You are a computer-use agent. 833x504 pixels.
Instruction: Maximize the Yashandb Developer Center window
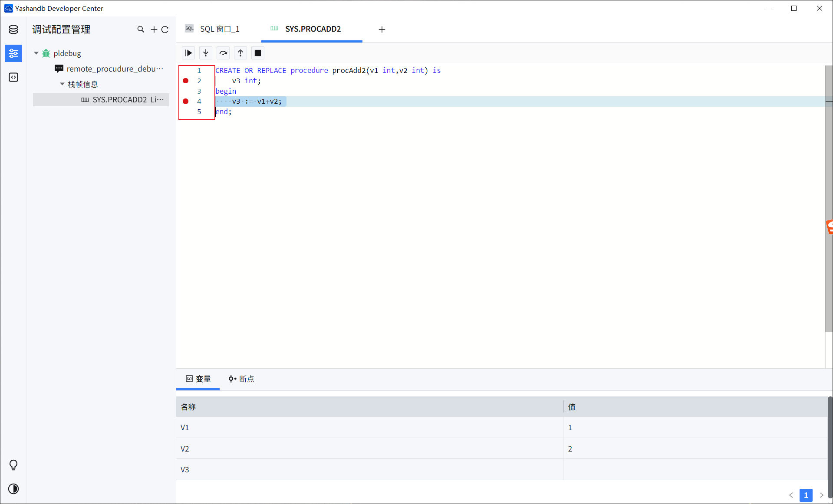(x=794, y=8)
